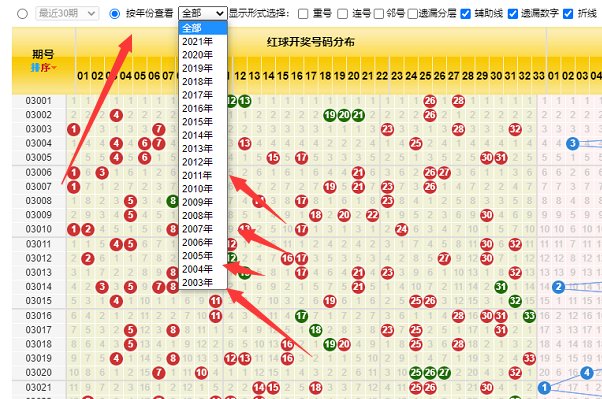The height and width of the screenshot is (399, 602).
Task: Select the 按年份查看 radio button
Action: click(114, 14)
